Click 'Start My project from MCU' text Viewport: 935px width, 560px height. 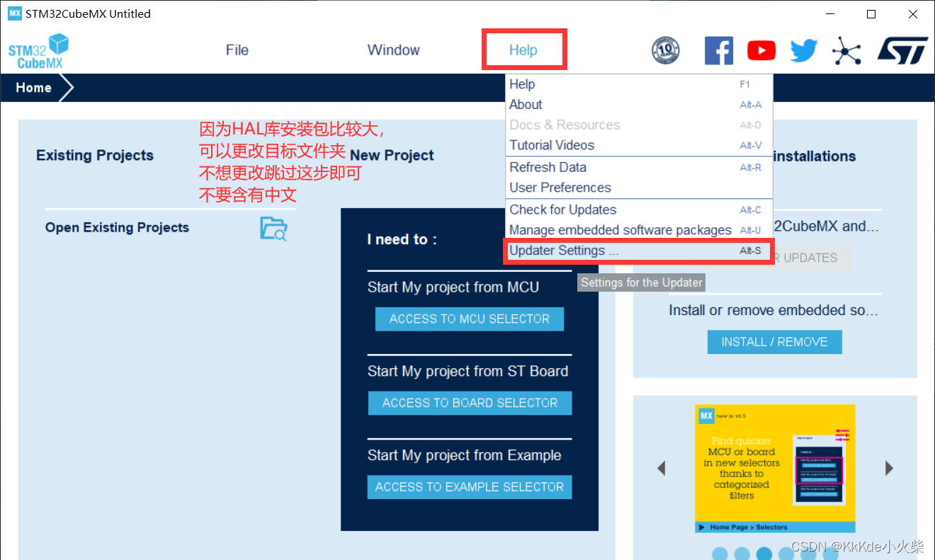[453, 287]
